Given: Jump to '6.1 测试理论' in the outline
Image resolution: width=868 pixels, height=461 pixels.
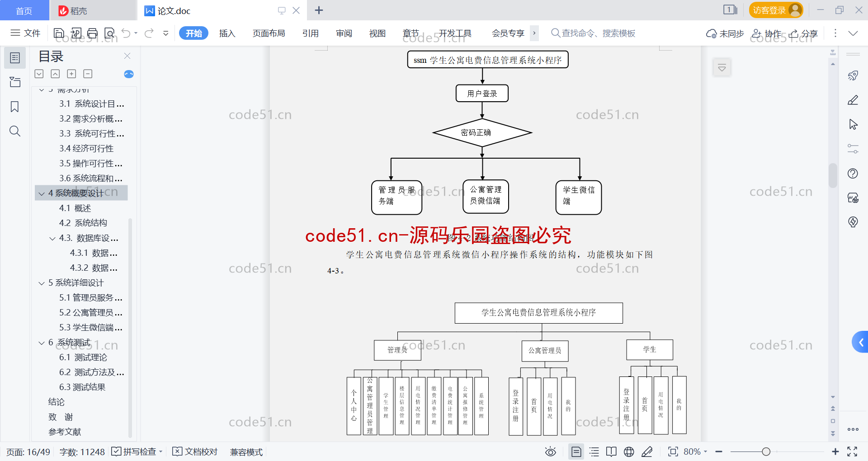Looking at the screenshot, I should (x=83, y=358).
